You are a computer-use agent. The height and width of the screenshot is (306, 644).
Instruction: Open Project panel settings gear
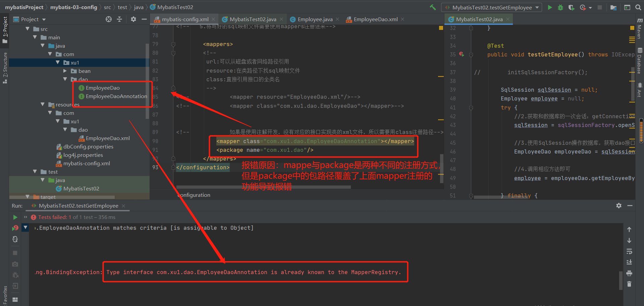[133, 19]
